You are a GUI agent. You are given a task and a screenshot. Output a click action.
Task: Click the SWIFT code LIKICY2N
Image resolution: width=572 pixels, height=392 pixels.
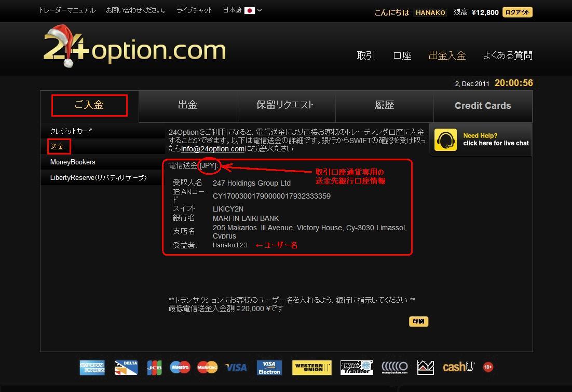[x=228, y=209]
